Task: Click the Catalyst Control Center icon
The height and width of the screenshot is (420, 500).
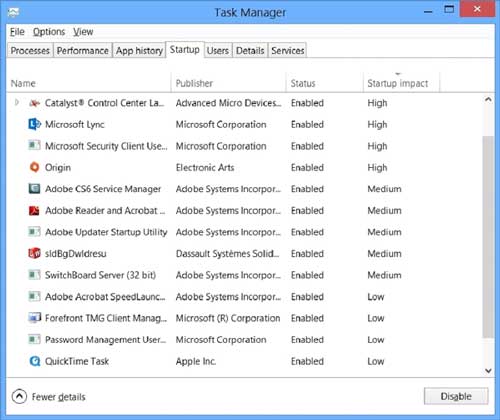Action: [x=34, y=103]
